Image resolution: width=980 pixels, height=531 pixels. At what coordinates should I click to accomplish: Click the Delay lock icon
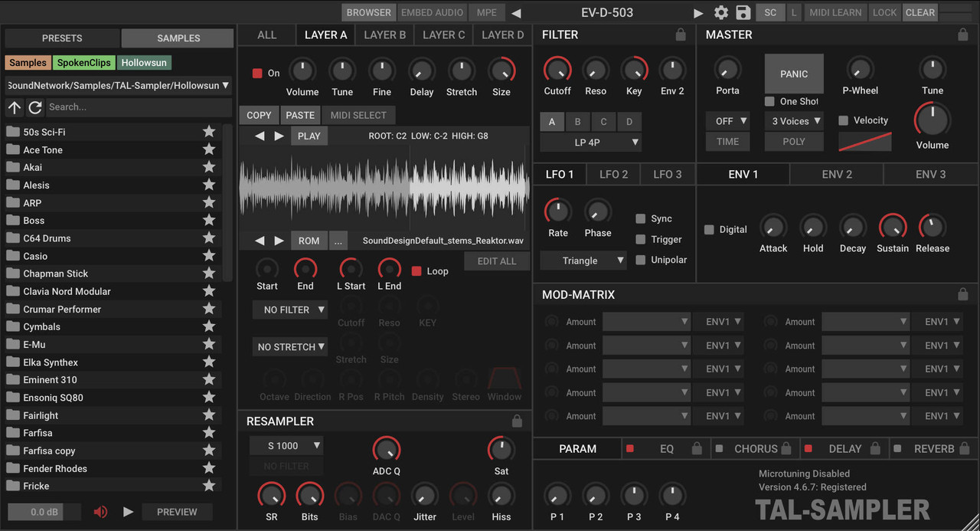pos(875,448)
